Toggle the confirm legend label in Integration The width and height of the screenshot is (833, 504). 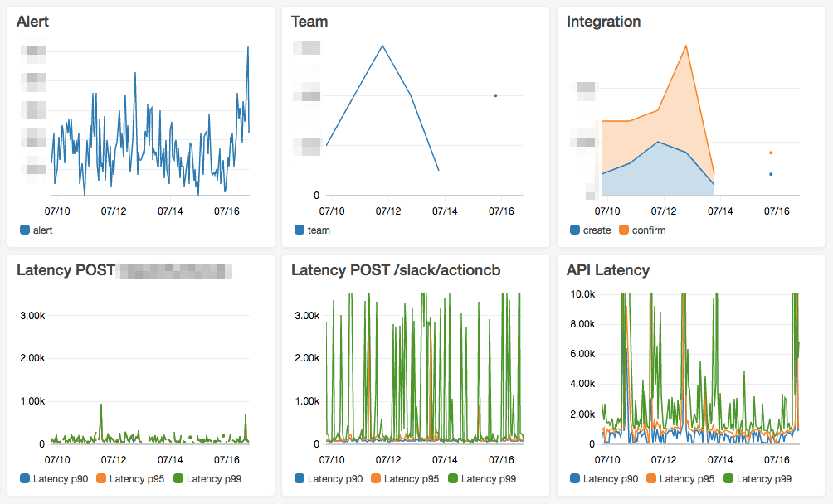tap(649, 230)
